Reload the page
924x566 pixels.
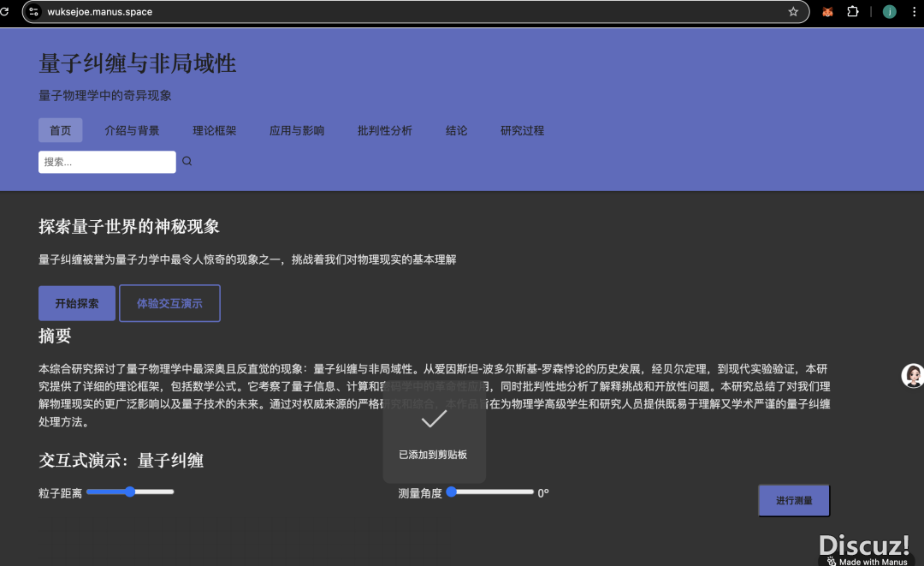tap(4, 12)
